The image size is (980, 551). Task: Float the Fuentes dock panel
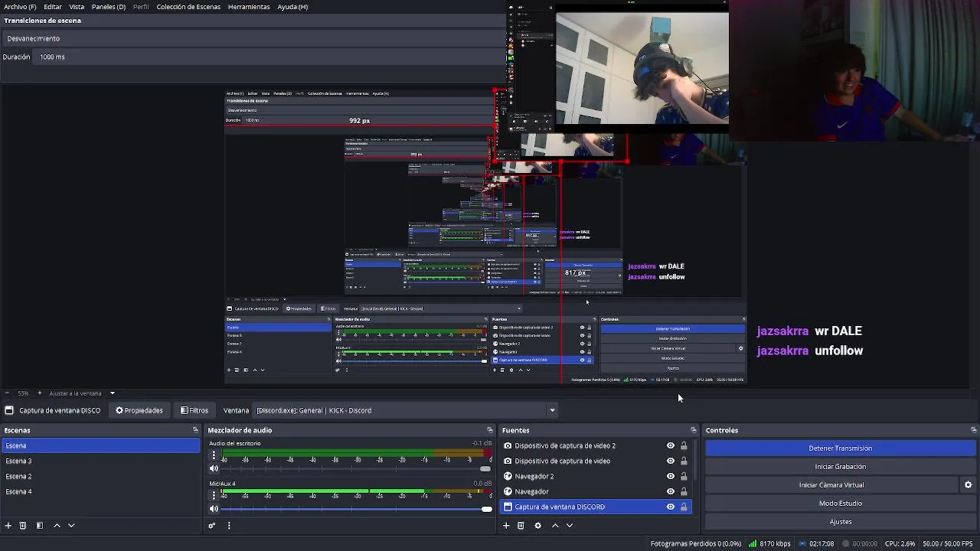click(694, 430)
